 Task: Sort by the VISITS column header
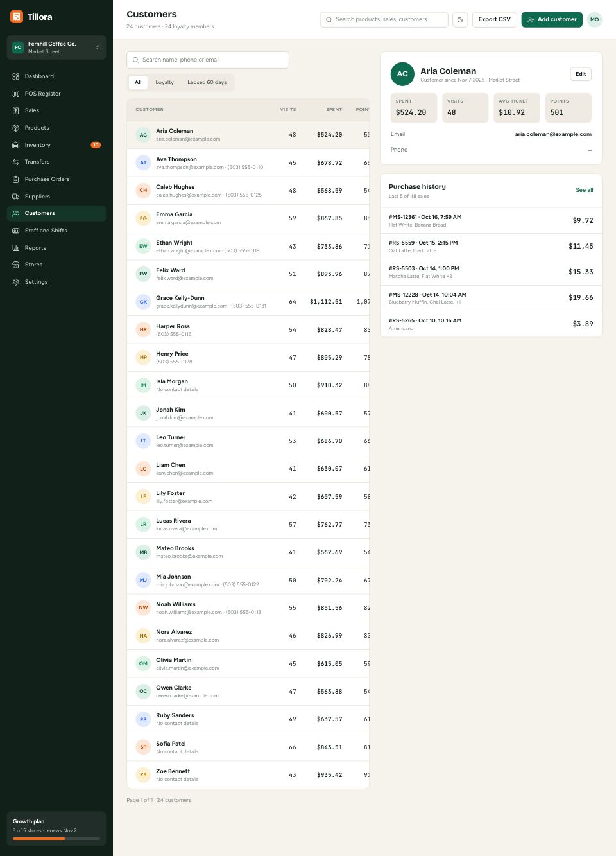pyautogui.click(x=288, y=110)
